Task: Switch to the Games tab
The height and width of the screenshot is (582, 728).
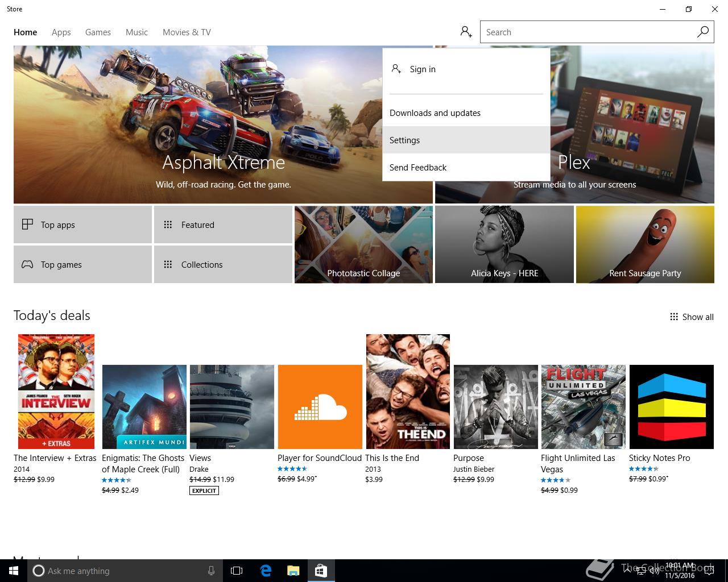Action: tap(98, 32)
